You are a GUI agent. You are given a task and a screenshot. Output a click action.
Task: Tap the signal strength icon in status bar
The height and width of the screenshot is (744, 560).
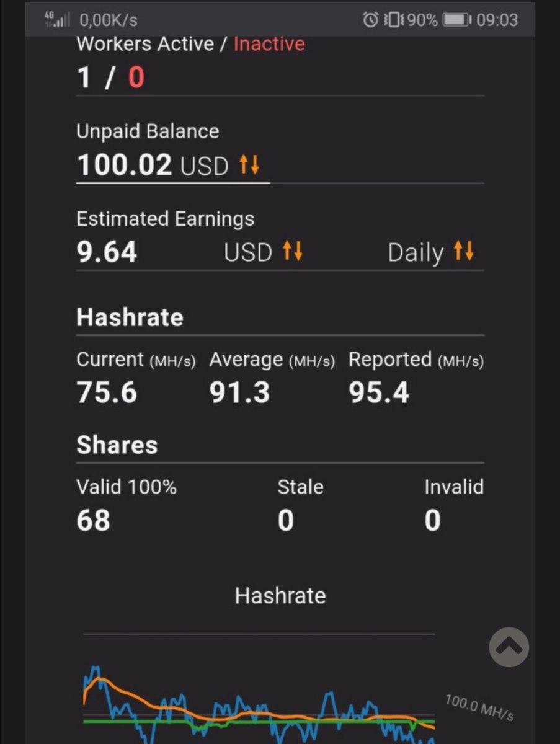coord(58,20)
